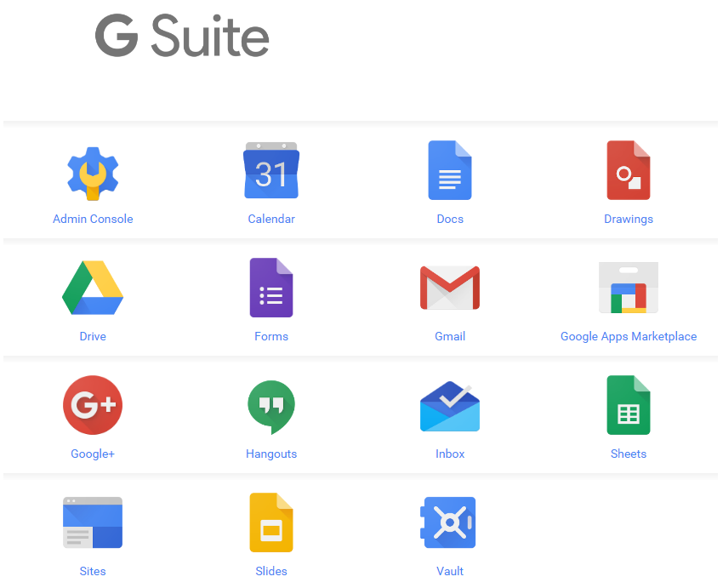The image size is (723, 588).
Task: Open the Sites web page icon
Action: tap(93, 522)
